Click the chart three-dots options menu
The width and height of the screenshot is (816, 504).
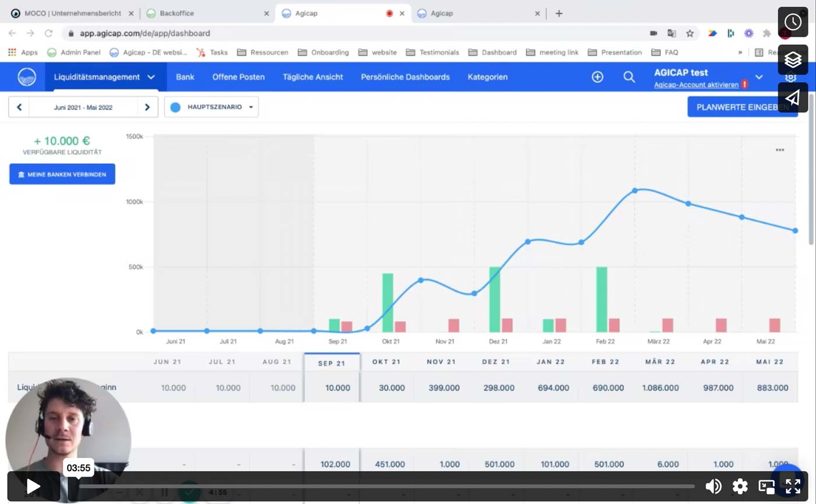coord(780,150)
